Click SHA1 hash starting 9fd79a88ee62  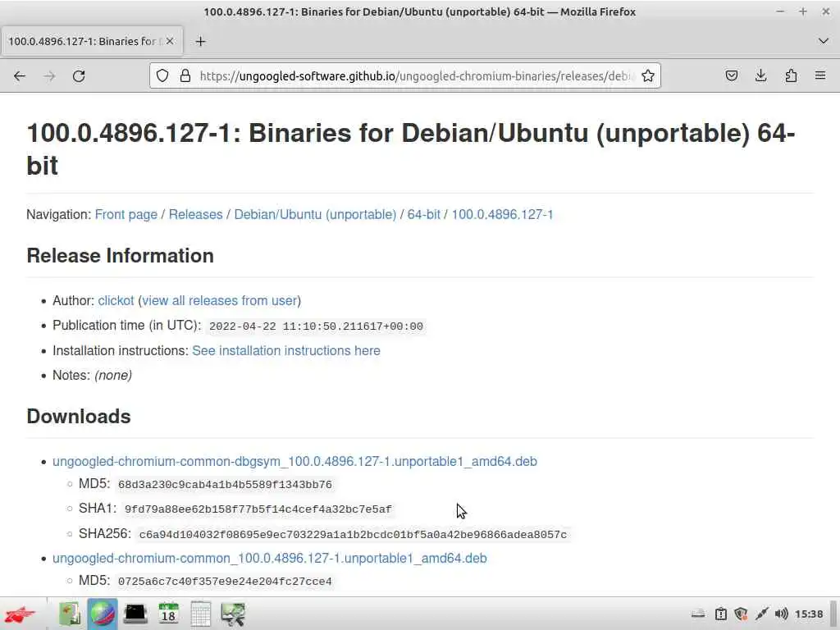(x=258, y=509)
